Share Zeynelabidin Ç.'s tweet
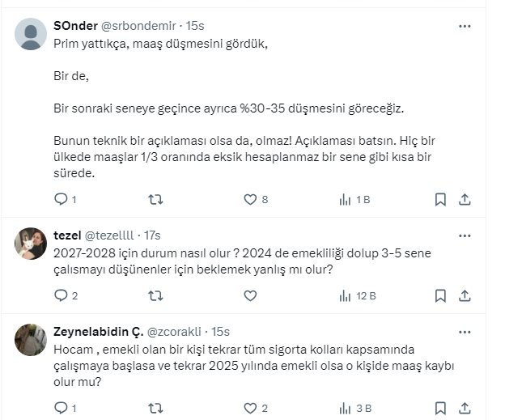Viewport: 505px width, 420px height. [465, 408]
